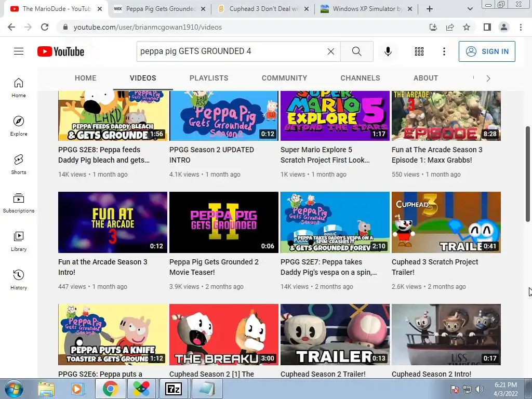The image size is (532, 399).
Task: Open Subscriptions in the sidebar
Action: (x=19, y=203)
